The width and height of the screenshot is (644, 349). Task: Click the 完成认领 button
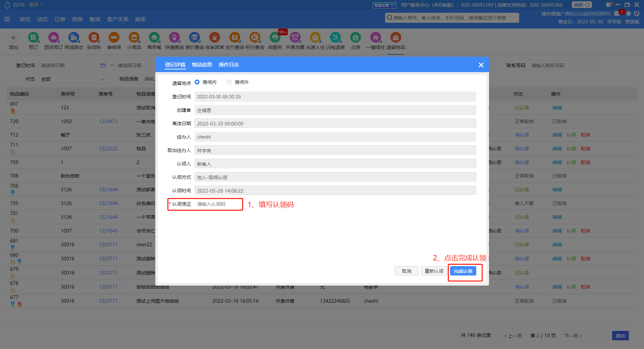[x=463, y=271]
